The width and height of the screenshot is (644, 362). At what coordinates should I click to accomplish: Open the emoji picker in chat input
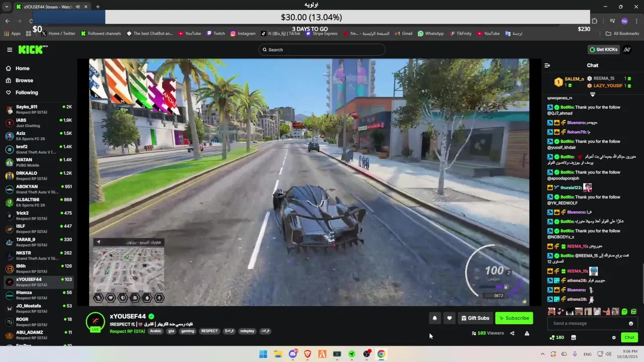[x=631, y=323]
